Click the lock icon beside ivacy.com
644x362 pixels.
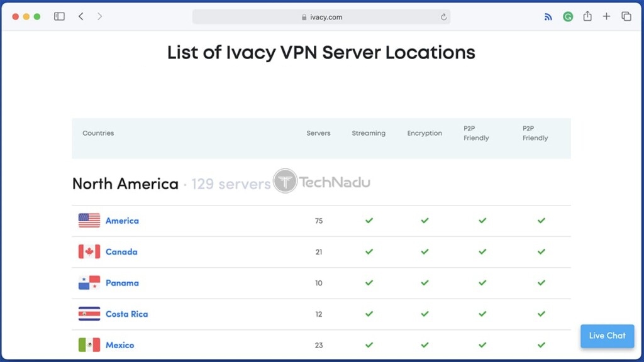click(x=304, y=17)
